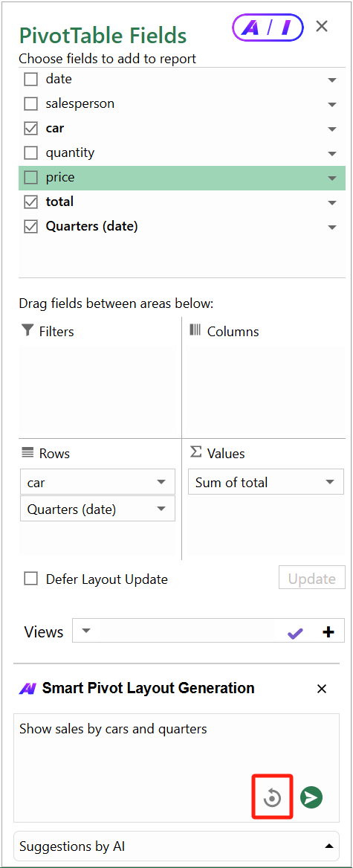353x868 pixels.
Task: Uncheck the car field checkbox
Action: 30,129
